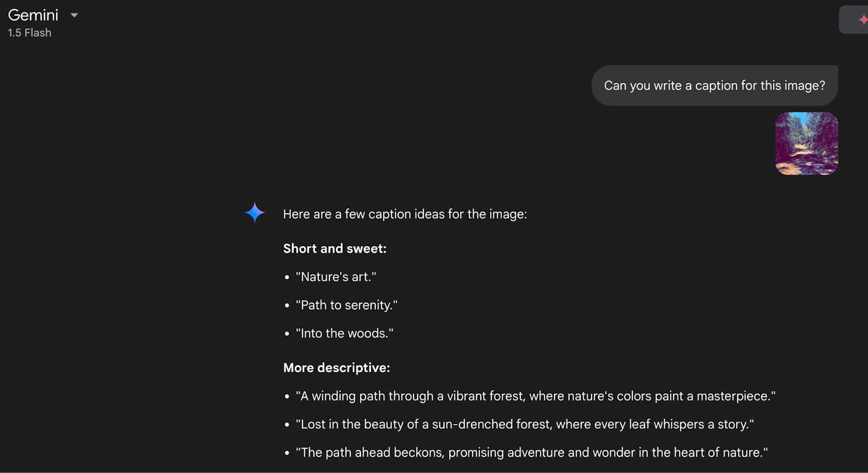Screen dimensions: 868x473
Task: Click the bullet before 'The path ahead'
Action: tap(287, 453)
